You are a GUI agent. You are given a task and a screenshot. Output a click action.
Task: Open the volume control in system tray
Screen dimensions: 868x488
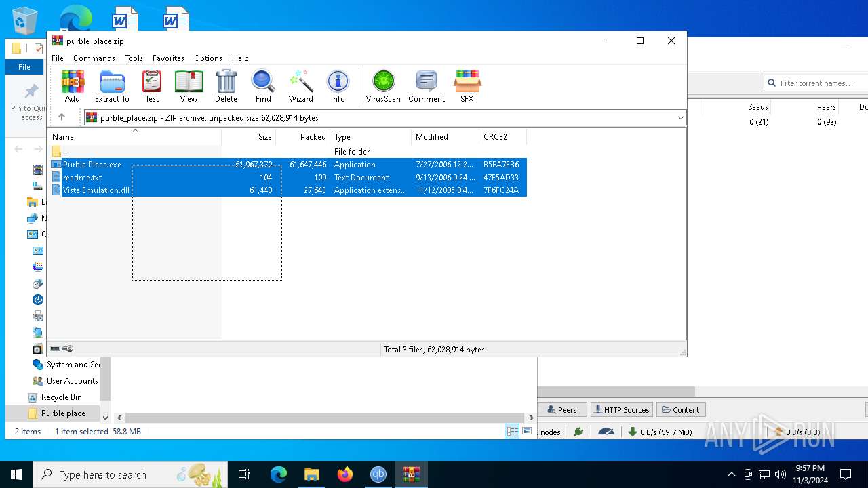point(781,474)
